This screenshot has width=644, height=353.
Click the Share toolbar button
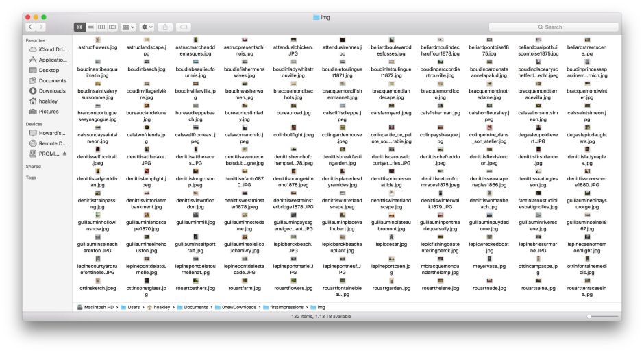coord(166,27)
